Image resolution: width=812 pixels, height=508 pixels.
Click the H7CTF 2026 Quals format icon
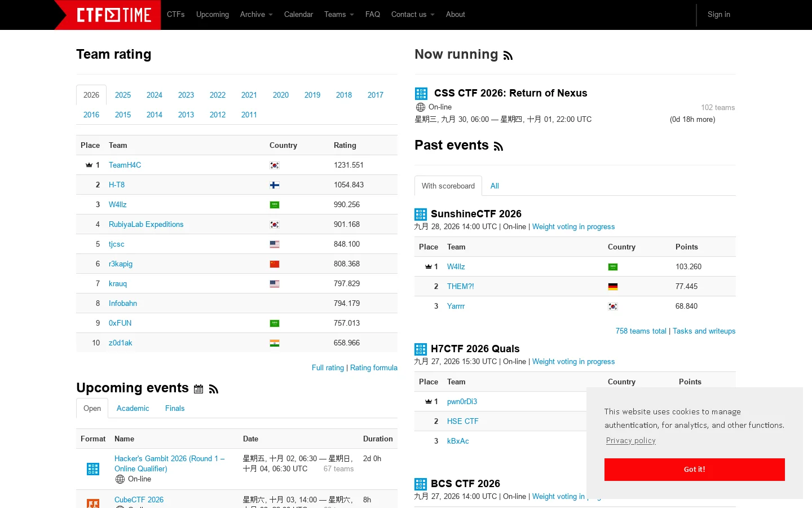[421, 349]
